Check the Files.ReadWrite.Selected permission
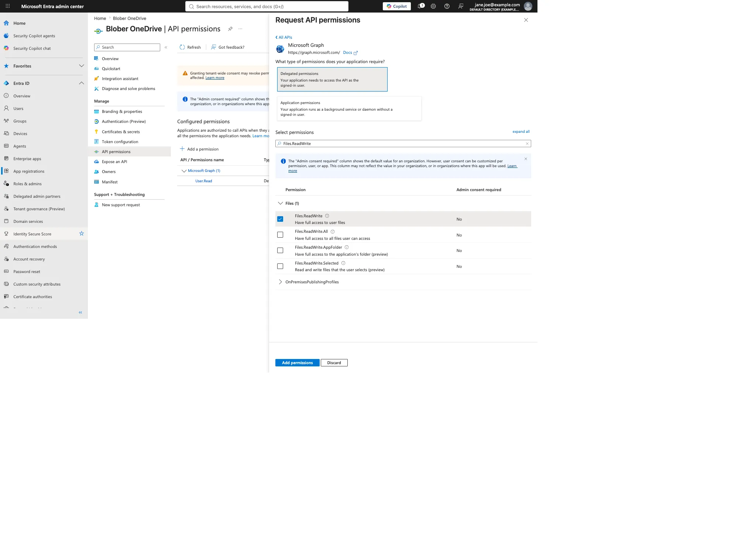This screenshot has height=535, width=756. coord(280,266)
